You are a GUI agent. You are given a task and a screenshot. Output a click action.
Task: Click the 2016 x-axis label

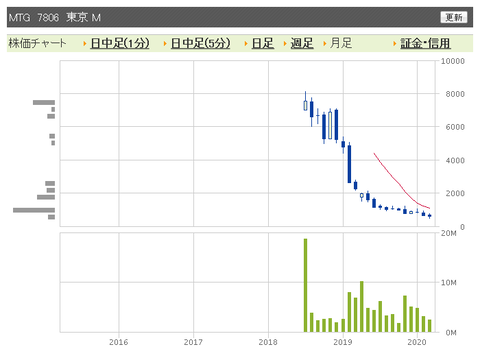[x=118, y=342]
